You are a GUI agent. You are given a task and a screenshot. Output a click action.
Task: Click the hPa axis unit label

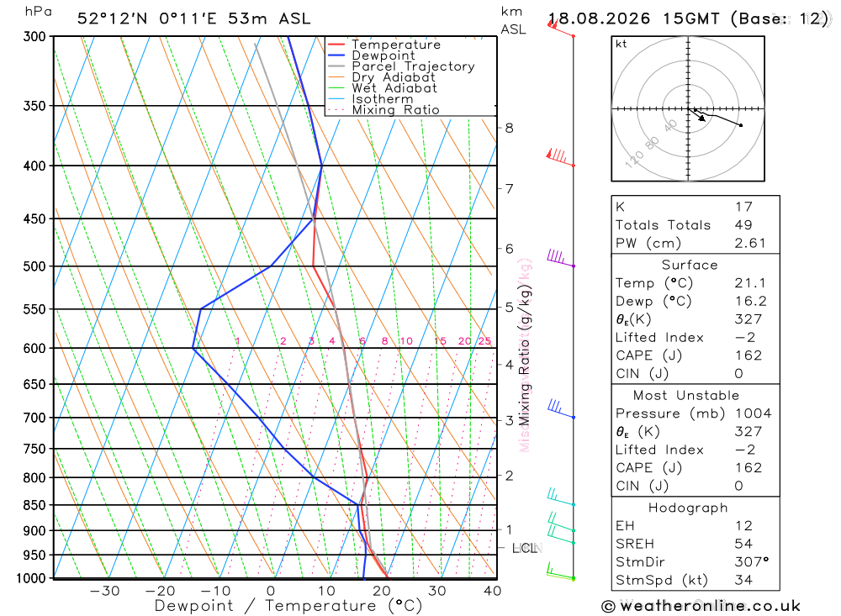coord(39,12)
